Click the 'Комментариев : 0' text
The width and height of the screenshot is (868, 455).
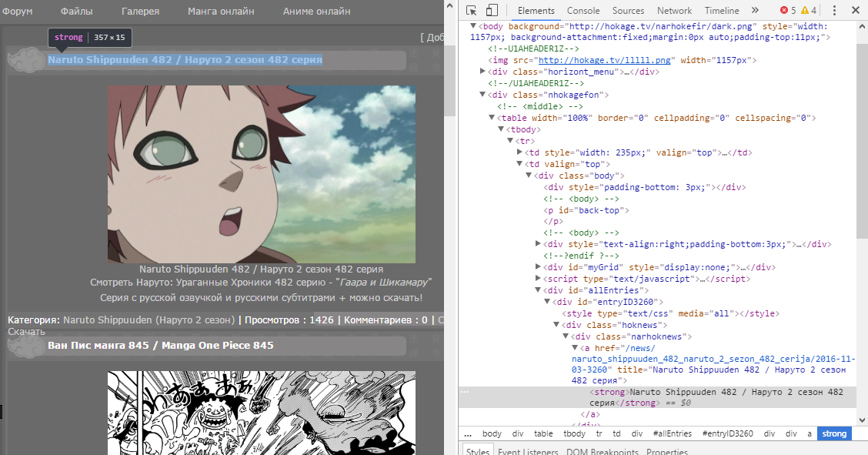[x=386, y=320]
